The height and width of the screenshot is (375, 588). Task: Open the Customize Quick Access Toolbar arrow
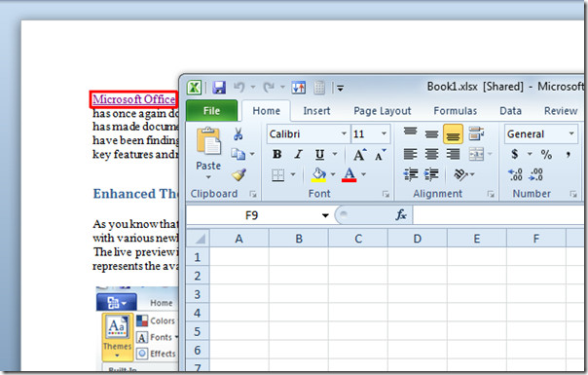[x=340, y=89]
